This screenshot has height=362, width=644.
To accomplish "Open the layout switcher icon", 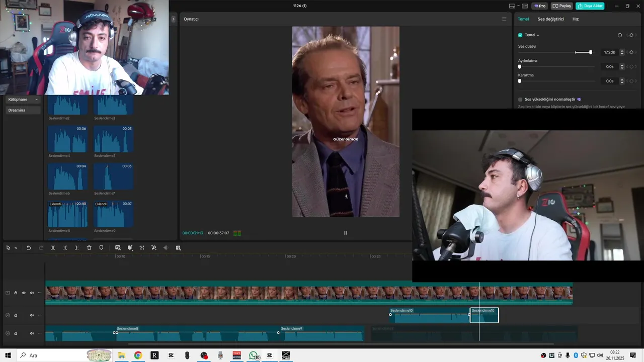I will pyautogui.click(x=512, y=6).
